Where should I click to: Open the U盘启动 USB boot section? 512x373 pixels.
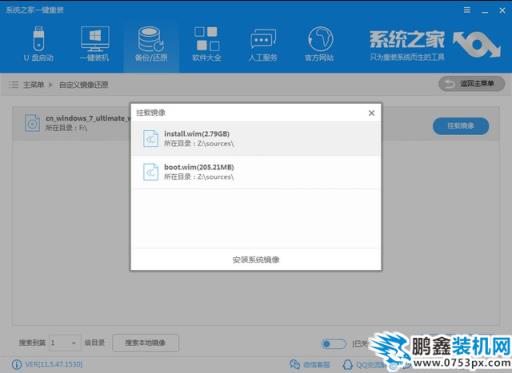(x=39, y=44)
